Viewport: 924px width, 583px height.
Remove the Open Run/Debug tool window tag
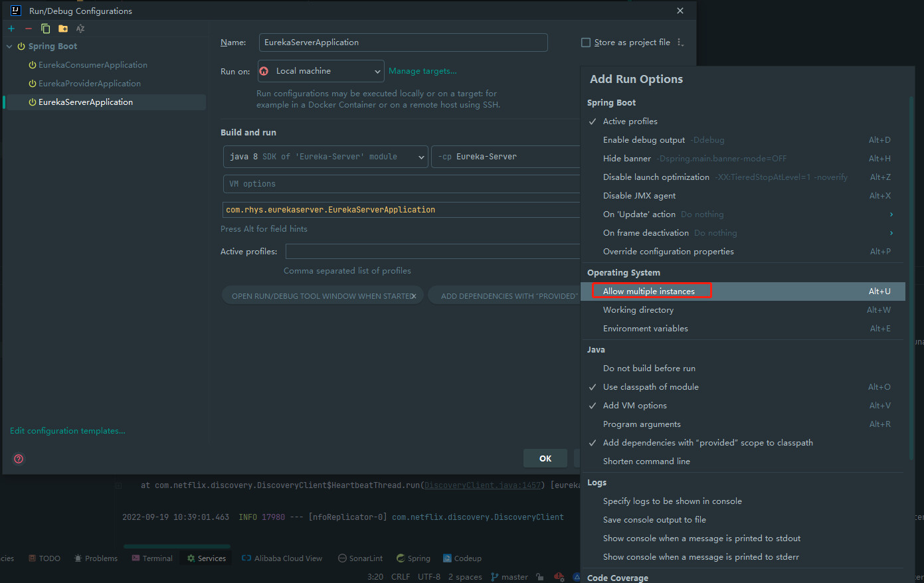point(413,296)
